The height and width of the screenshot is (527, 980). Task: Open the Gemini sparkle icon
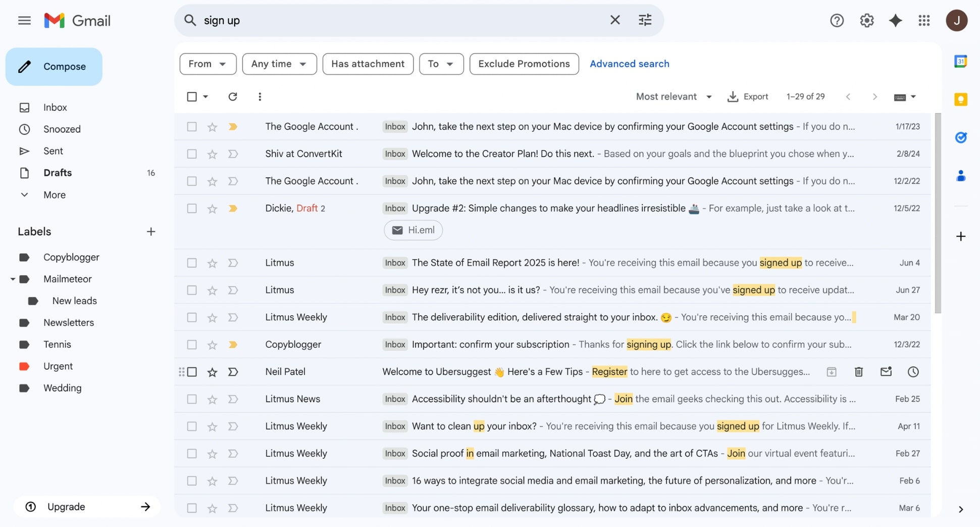[895, 20]
